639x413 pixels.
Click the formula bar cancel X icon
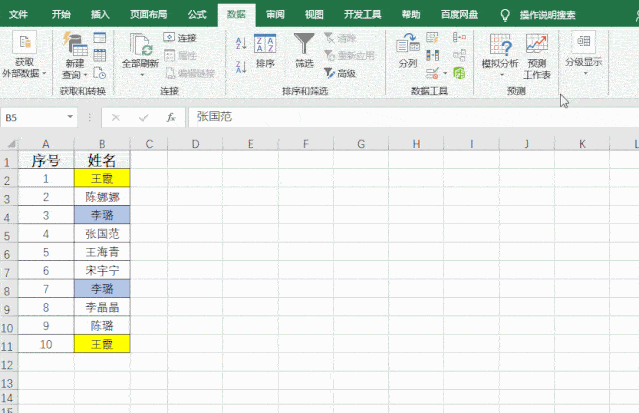(x=116, y=117)
